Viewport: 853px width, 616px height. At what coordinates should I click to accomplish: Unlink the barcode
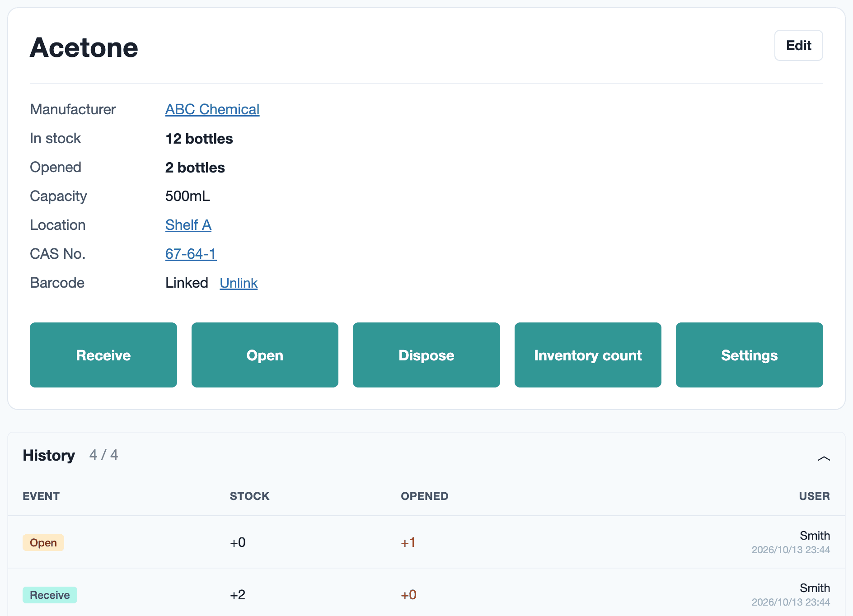click(x=239, y=283)
